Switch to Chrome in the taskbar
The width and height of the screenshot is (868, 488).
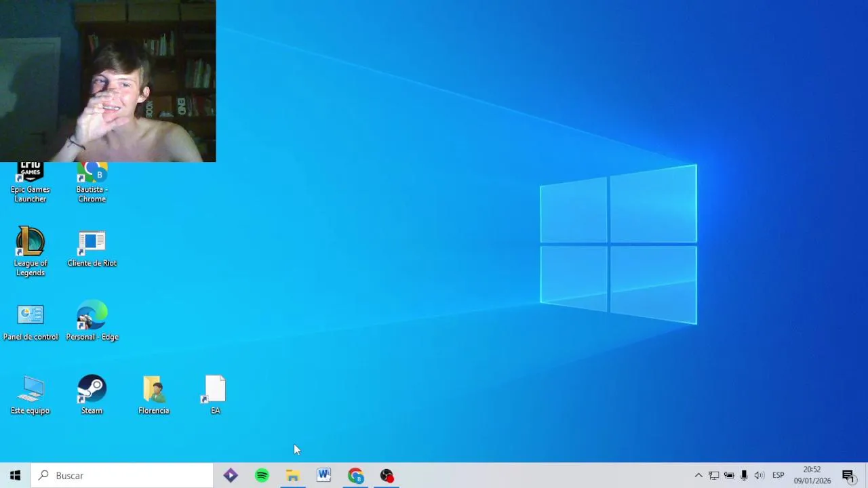(355, 476)
